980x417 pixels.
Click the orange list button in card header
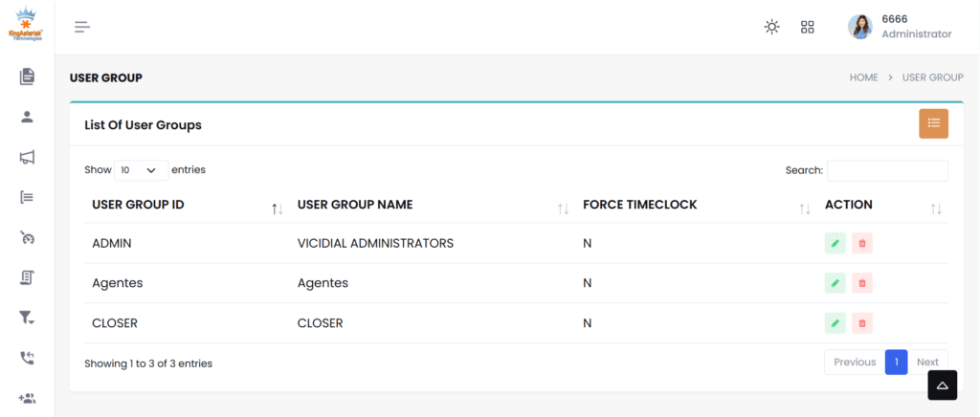(x=933, y=123)
